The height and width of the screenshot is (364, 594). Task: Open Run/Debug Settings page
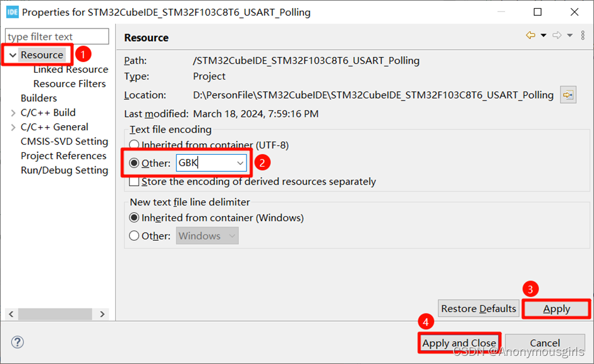point(64,170)
